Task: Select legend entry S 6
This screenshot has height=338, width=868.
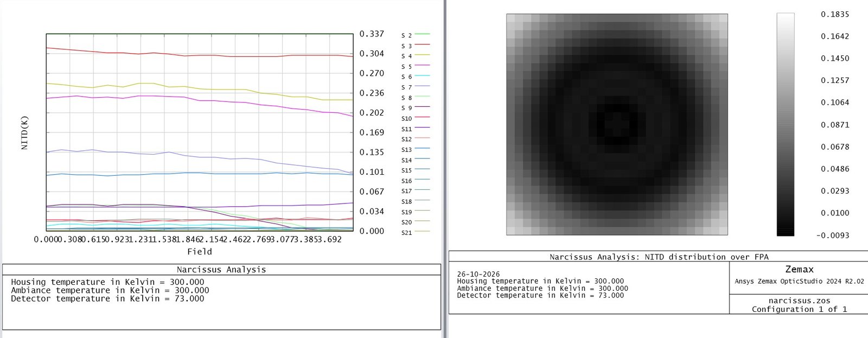Action: point(416,76)
